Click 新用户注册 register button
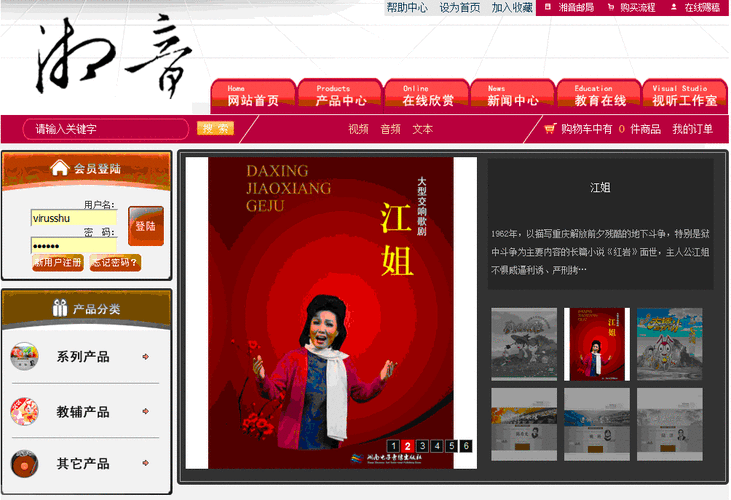The width and height of the screenshot is (731, 500). pyautogui.click(x=58, y=263)
